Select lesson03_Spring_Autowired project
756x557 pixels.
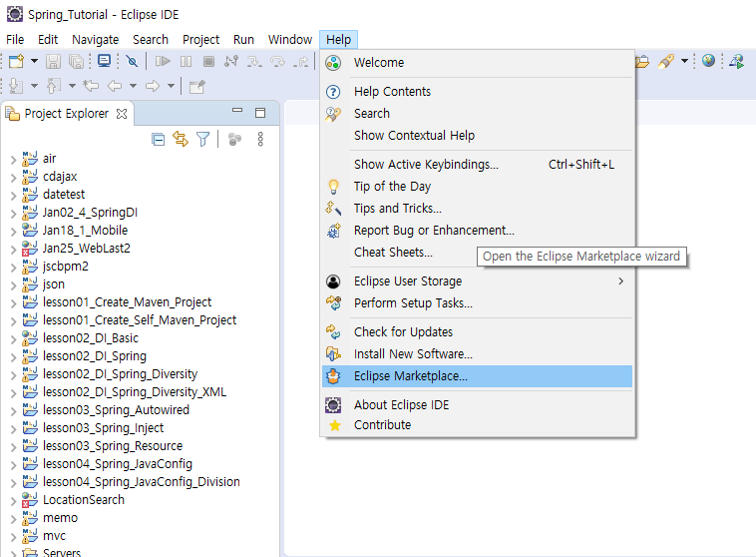(x=116, y=410)
